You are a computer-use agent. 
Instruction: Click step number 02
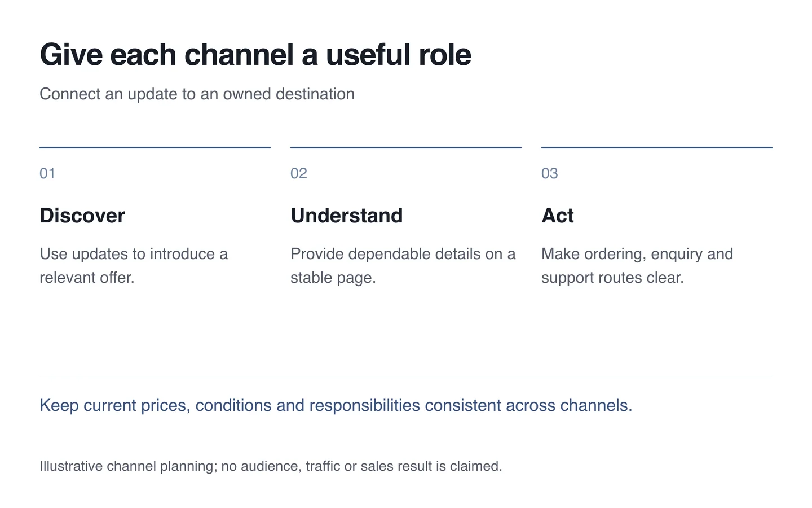tap(299, 173)
